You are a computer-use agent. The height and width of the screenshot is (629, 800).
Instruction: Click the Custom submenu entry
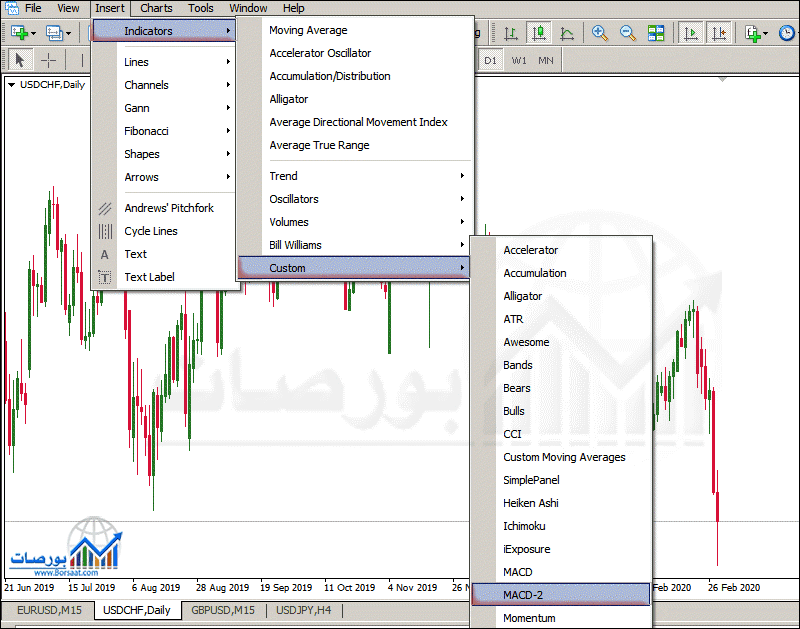pos(354,268)
